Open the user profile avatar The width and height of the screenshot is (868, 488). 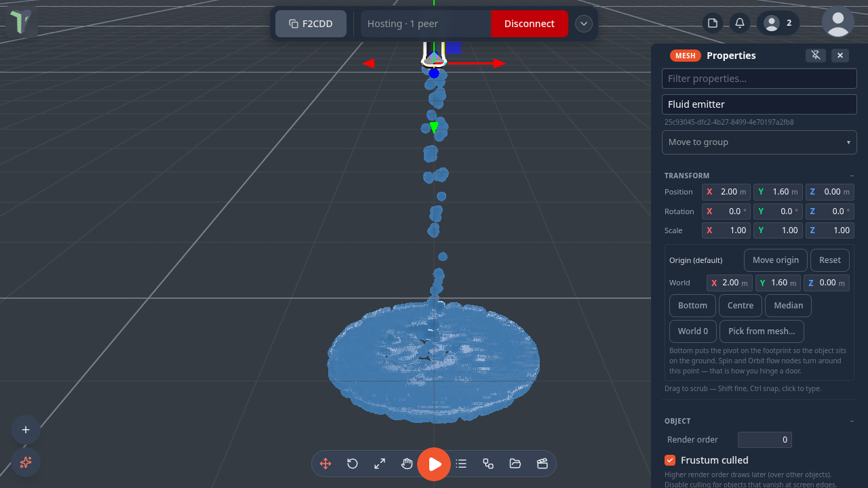(838, 22)
